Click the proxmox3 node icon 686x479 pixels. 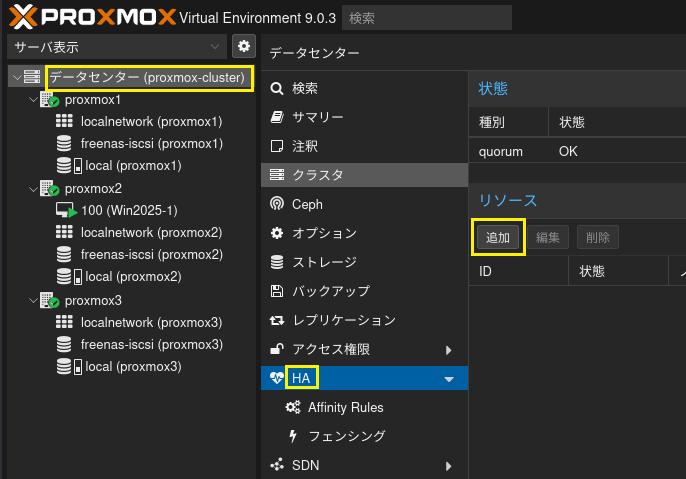49,300
